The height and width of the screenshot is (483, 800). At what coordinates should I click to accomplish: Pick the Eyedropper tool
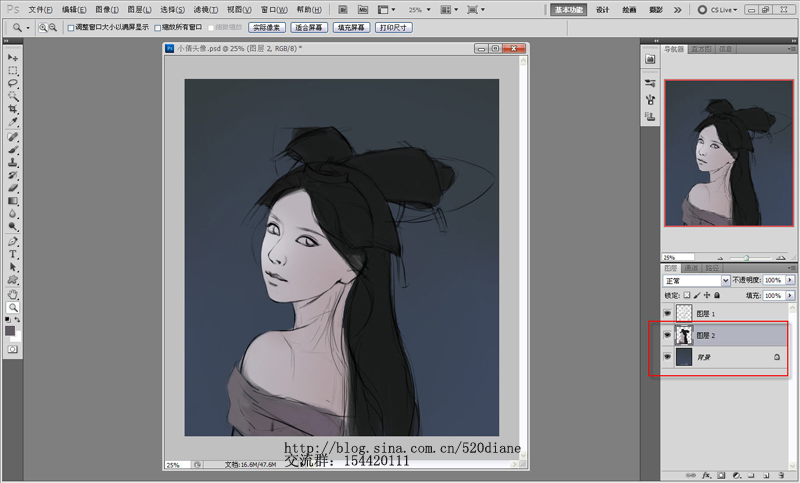tap(13, 123)
